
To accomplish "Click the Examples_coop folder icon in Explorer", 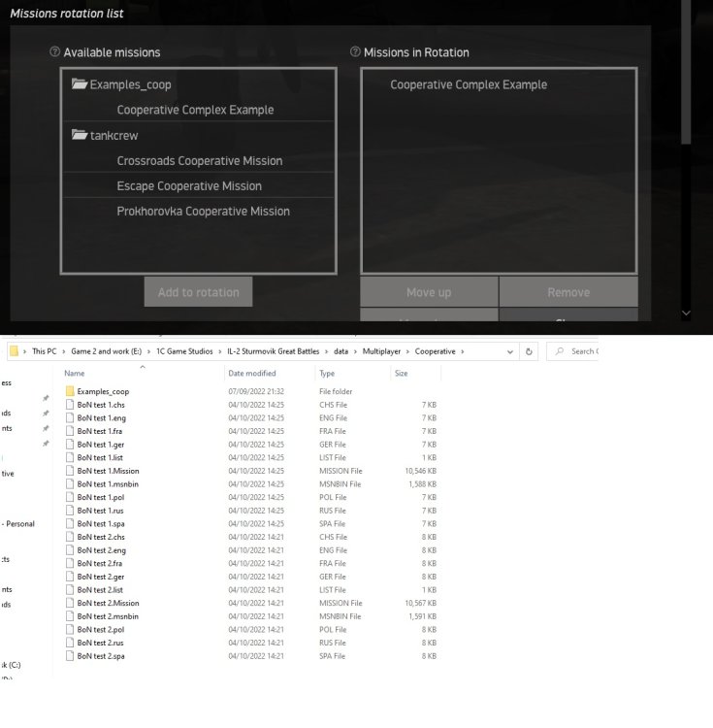I will pyautogui.click(x=70, y=391).
